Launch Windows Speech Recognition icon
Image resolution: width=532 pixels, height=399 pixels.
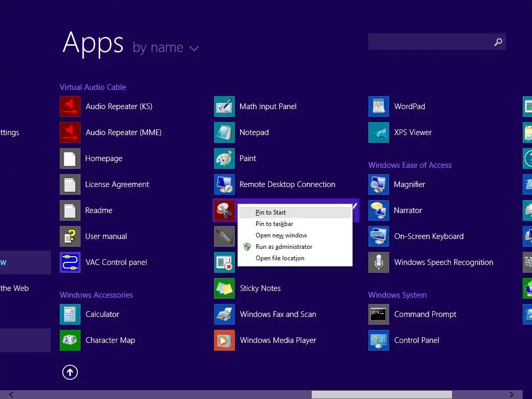[379, 262]
